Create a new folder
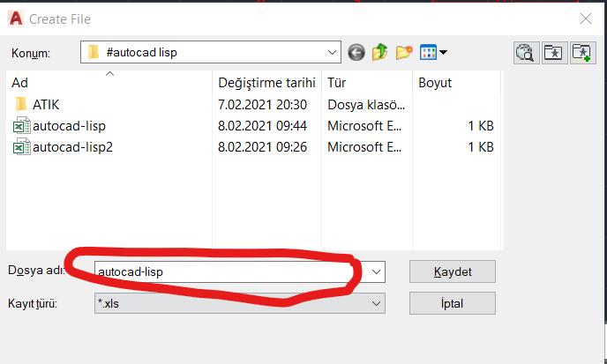Image resolution: width=607 pixels, height=364 pixels. click(404, 52)
